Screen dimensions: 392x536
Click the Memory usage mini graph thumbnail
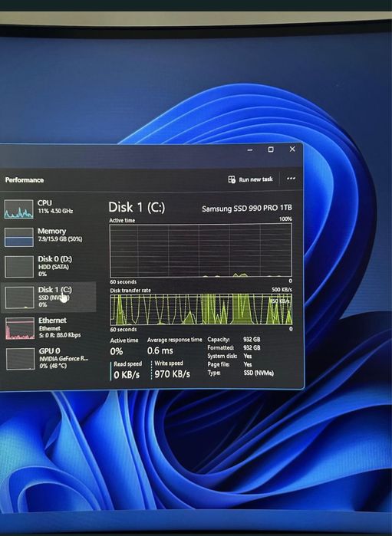click(x=19, y=237)
